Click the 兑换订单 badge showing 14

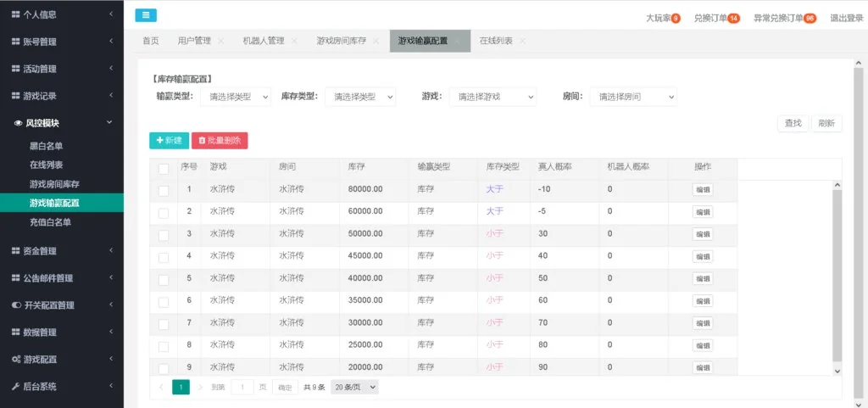click(734, 19)
